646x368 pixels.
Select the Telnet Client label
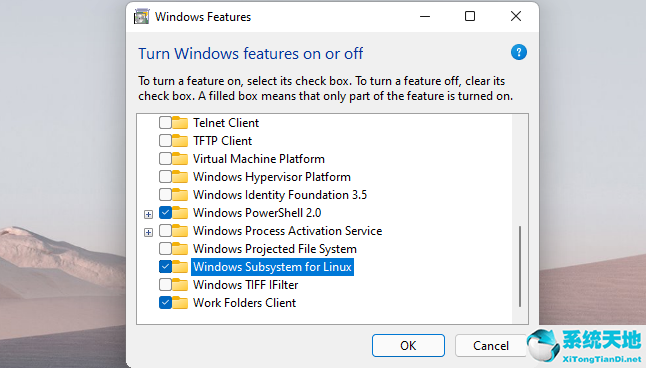pos(226,123)
